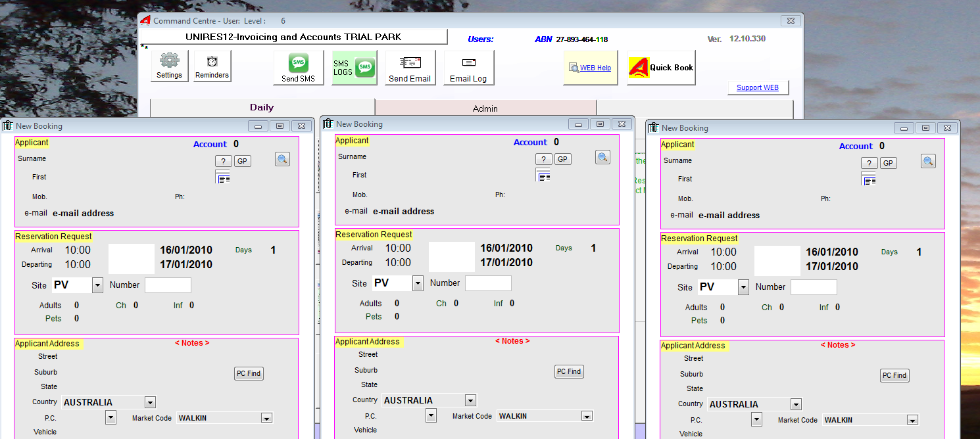Image resolution: width=980 pixels, height=439 pixels.
Task: Click Arrival time 10:00 in right New Booking
Action: click(x=723, y=252)
